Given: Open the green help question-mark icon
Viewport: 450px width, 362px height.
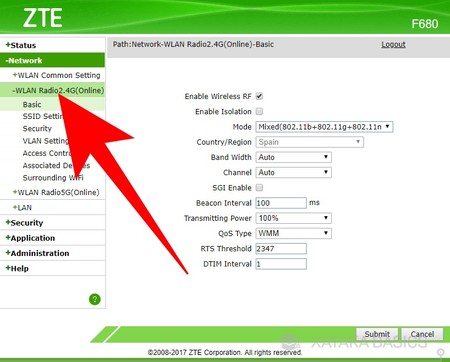Looking at the screenshot, I should pos(95,299).
